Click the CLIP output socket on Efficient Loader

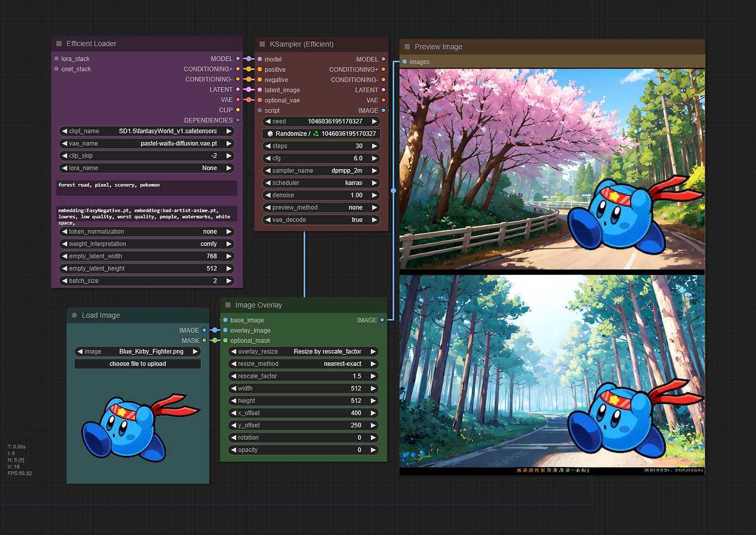(x=238, y=110)
